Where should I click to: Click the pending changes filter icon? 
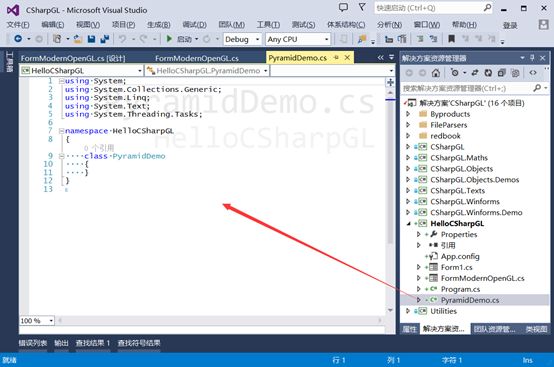(455, 73)
